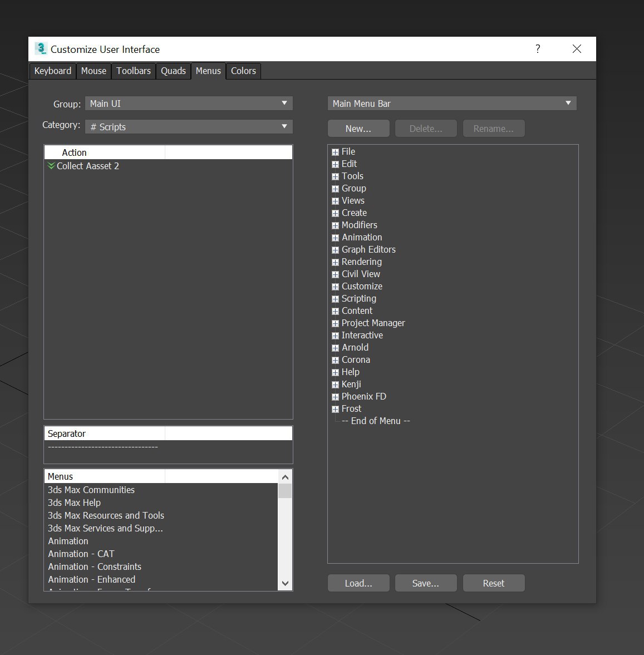Select the separator dashed line item
Viewport: 644px width, 655px height.
(x=103, y=446)
